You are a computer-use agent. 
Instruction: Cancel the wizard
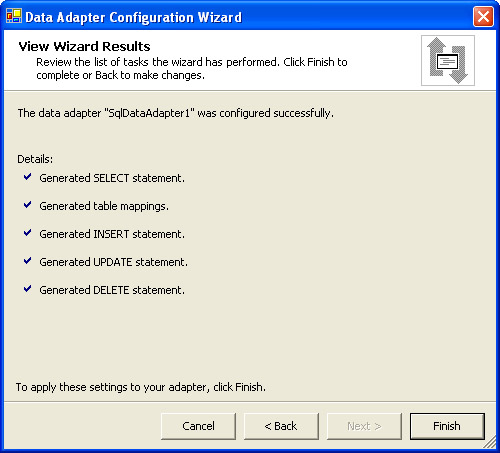click(198, 426)
